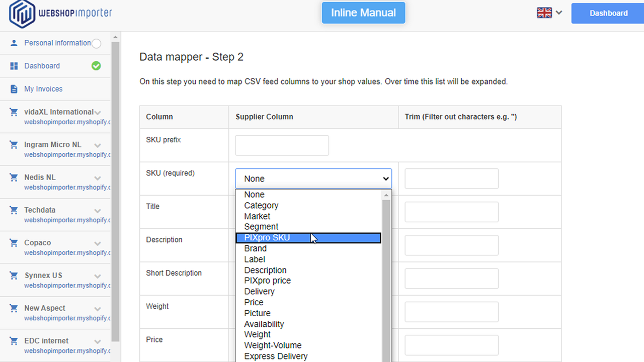644x362 pixels.
Task: Click the Techdata cart icon
Action: click(x=14, y=210)
